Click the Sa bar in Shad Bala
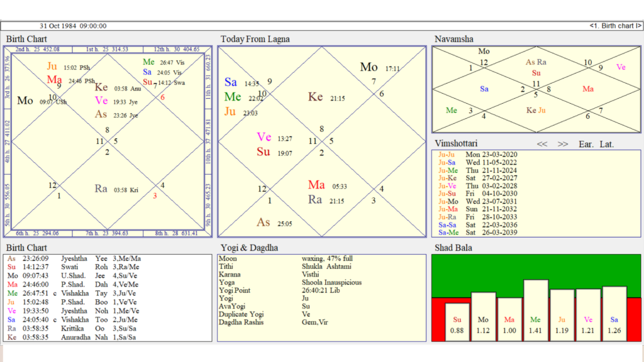The image size is (644, 362). point(614,314)
